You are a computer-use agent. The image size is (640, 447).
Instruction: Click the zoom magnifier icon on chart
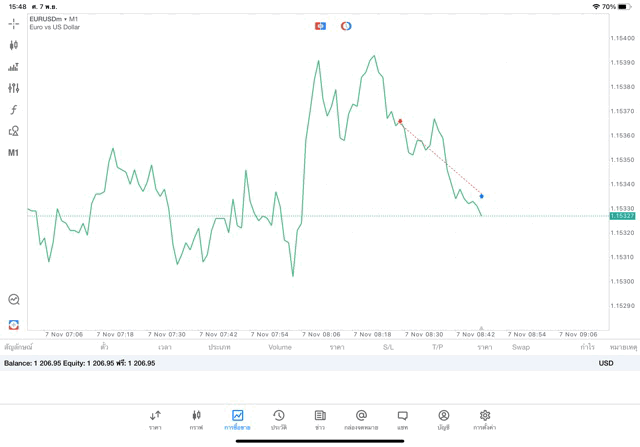14,300
